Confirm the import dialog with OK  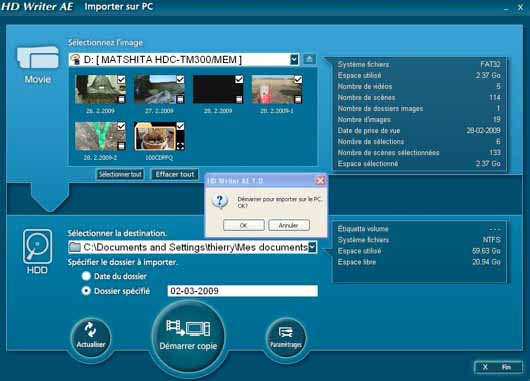point(244,225)
